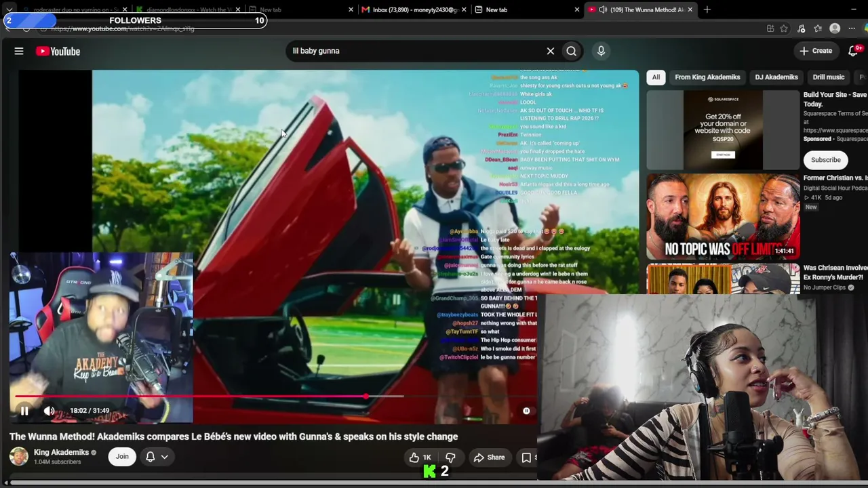The height and width of the screenshot is (488, 868).
Task: Mute the video using the speaker icon
Action: coord(49,411)
